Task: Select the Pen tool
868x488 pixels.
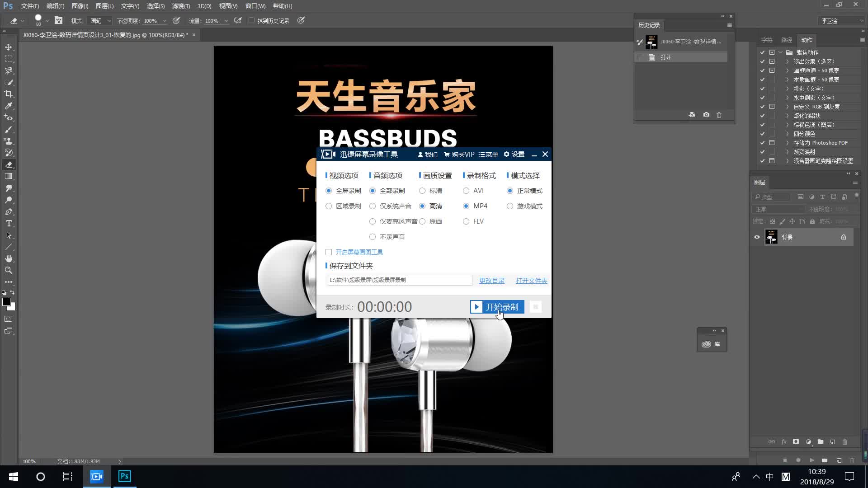Action: 9,211
